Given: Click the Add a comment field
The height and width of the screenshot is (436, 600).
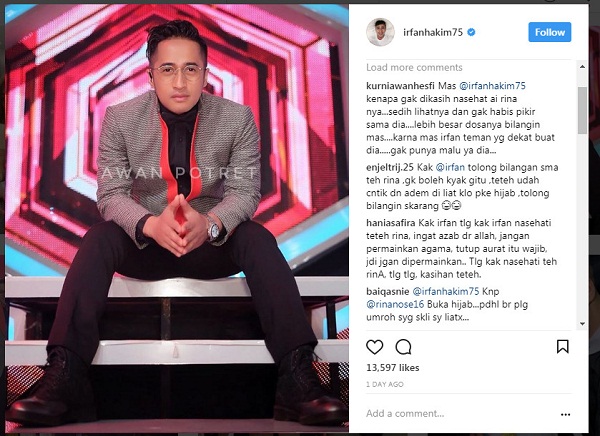Looking at the screenshot, I should pos(459,414).
